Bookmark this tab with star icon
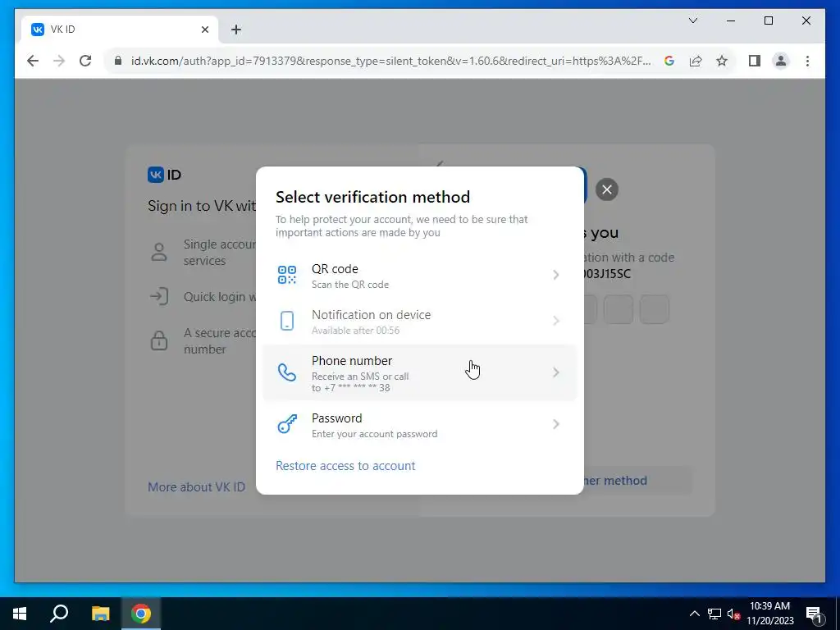Screen dimensions: 840x630 tap(722, 61)
